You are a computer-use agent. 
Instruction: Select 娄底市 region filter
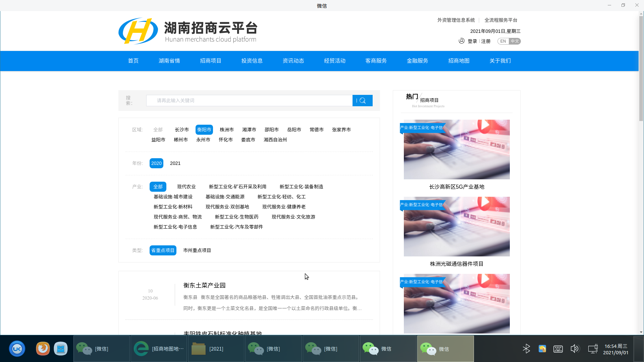[x=248, y=140]
